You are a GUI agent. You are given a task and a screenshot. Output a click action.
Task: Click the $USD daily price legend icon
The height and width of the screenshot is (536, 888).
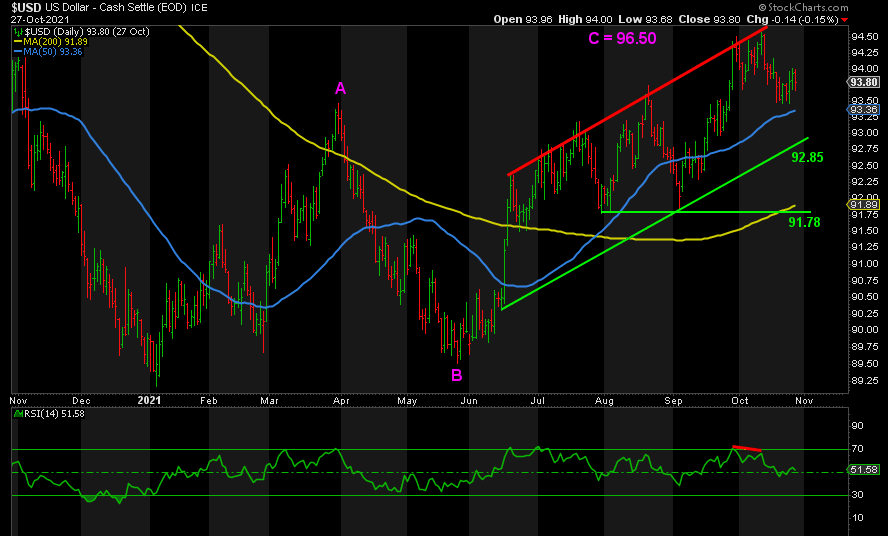18,31
